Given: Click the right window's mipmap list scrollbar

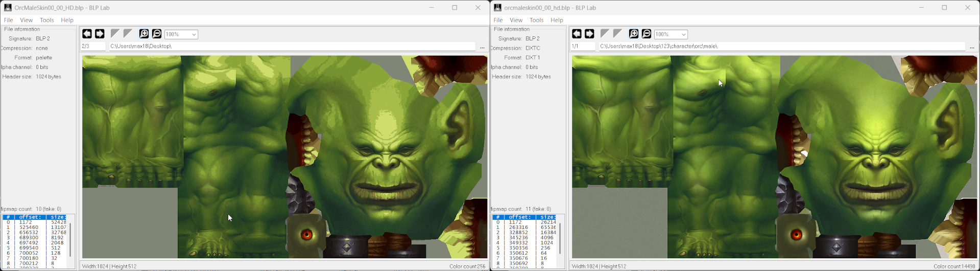Looking at the screenshot, I should (x=560, y=238).
